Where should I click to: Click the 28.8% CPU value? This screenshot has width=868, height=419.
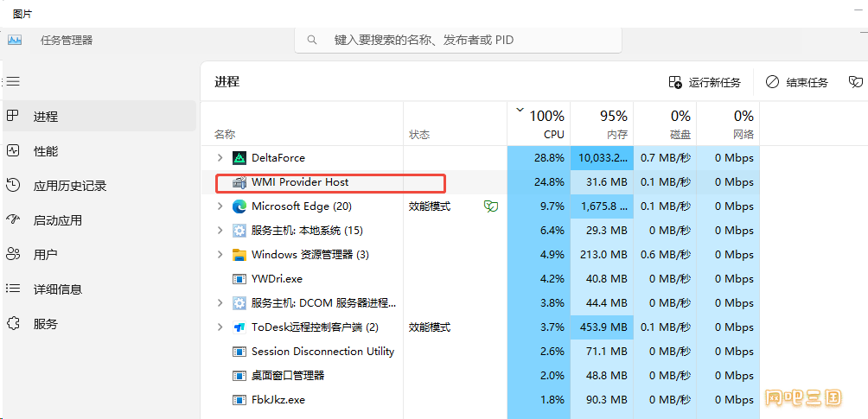(x=549, y=158)
